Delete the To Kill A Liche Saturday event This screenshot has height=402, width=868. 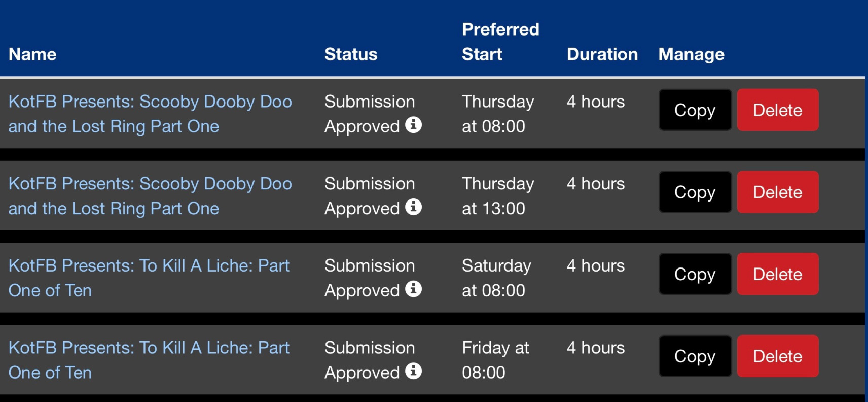(x=777, y=274)
